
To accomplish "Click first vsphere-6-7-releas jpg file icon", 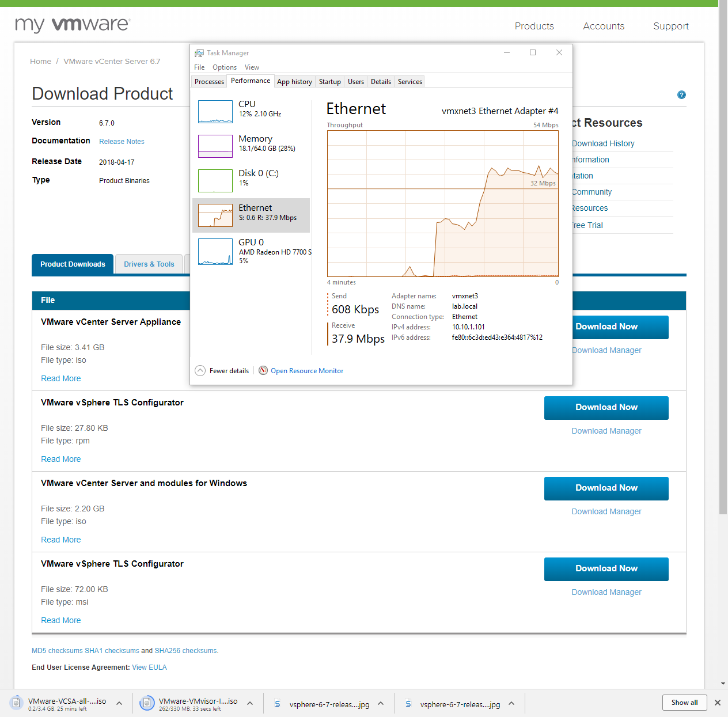I will pos(278,704).
